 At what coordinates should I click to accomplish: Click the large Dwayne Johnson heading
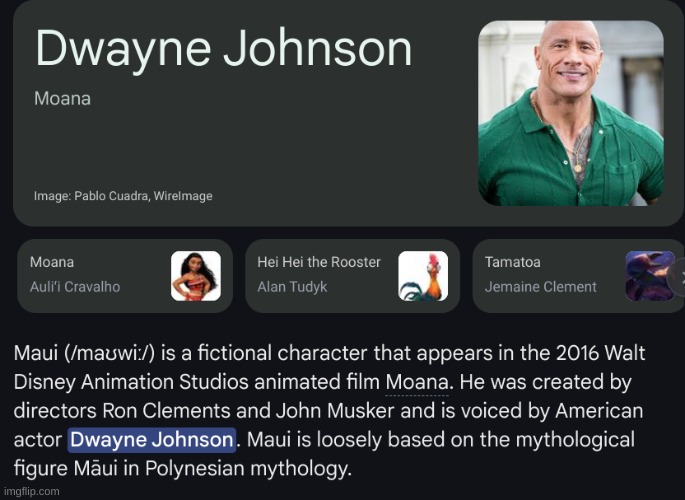click(223, 49)
